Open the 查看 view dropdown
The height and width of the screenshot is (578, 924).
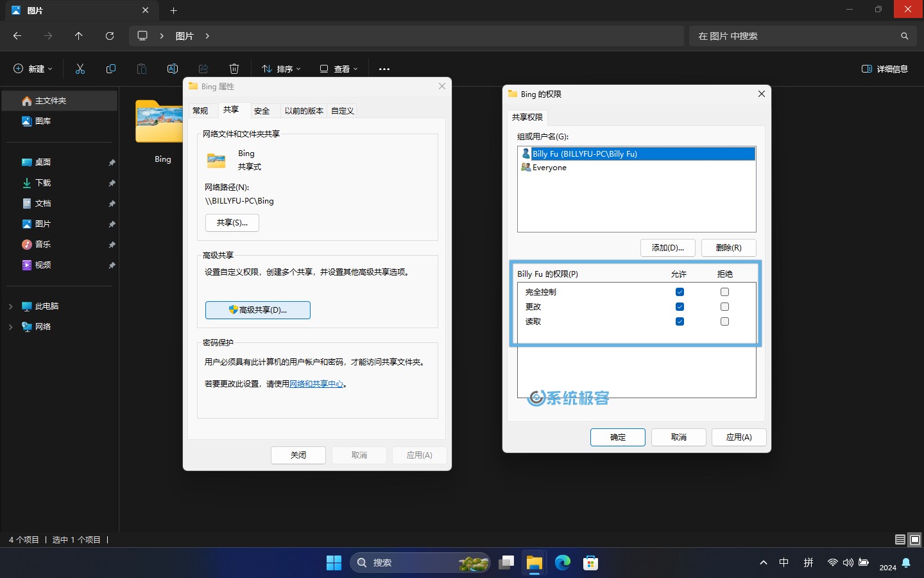[x=339, y=69]
